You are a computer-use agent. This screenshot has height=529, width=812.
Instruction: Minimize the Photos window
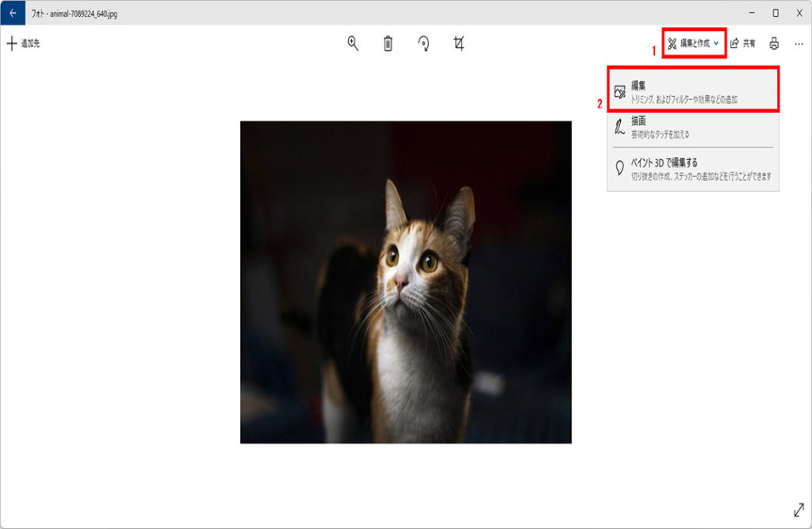click(x=750, y=13)
